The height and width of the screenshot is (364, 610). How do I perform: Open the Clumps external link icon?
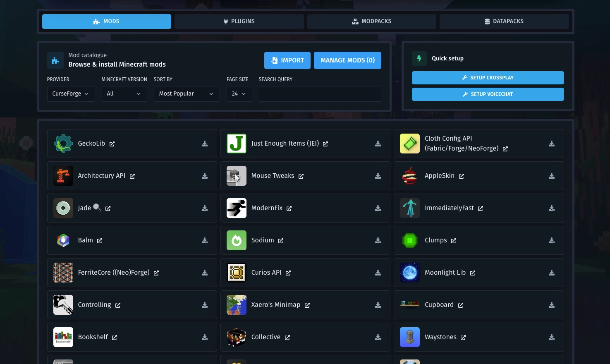454,241
